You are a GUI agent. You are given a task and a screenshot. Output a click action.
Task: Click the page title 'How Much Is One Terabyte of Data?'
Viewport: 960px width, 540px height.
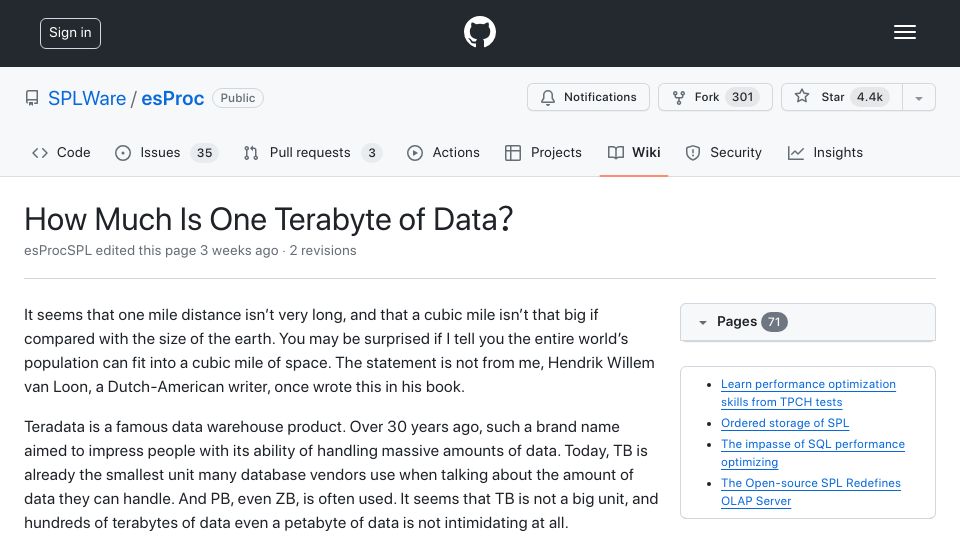click(x=268, y=219)
